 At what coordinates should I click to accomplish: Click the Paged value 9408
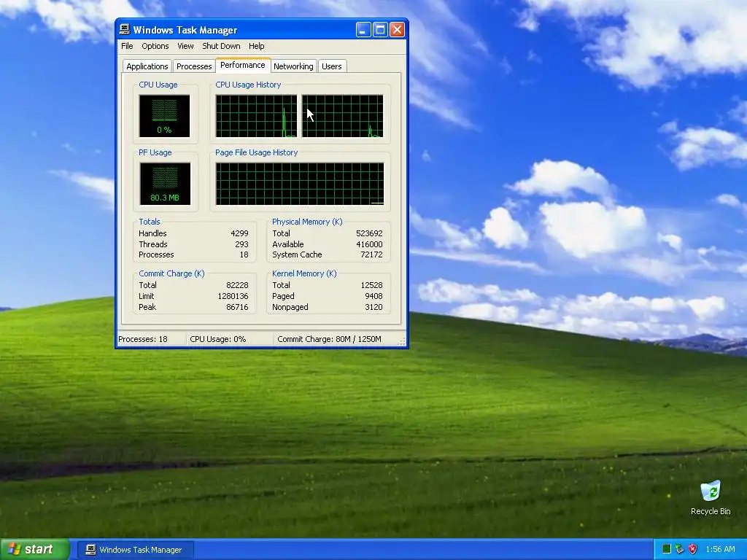pos(373,296)
